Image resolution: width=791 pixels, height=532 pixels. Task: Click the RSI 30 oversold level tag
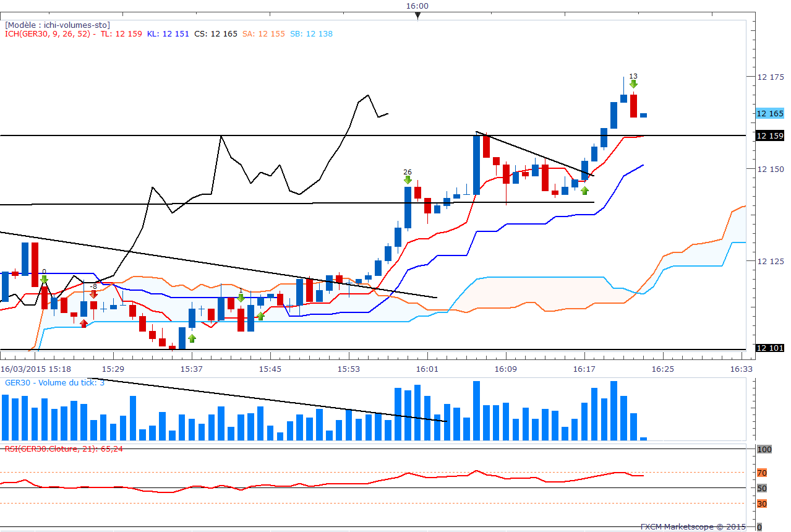click(762, 504)
